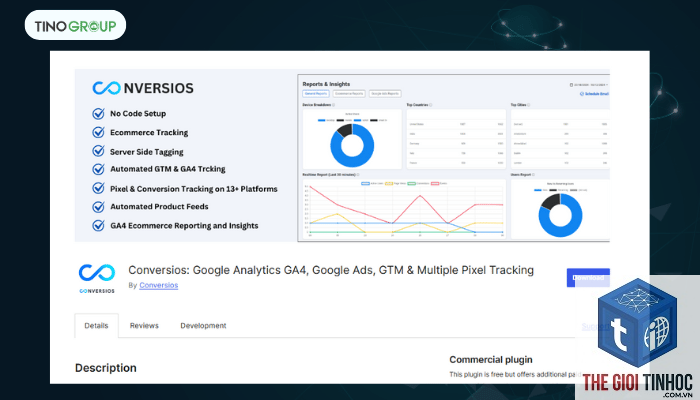Select Ecommerce Reports tab in banner

[349, 94]
